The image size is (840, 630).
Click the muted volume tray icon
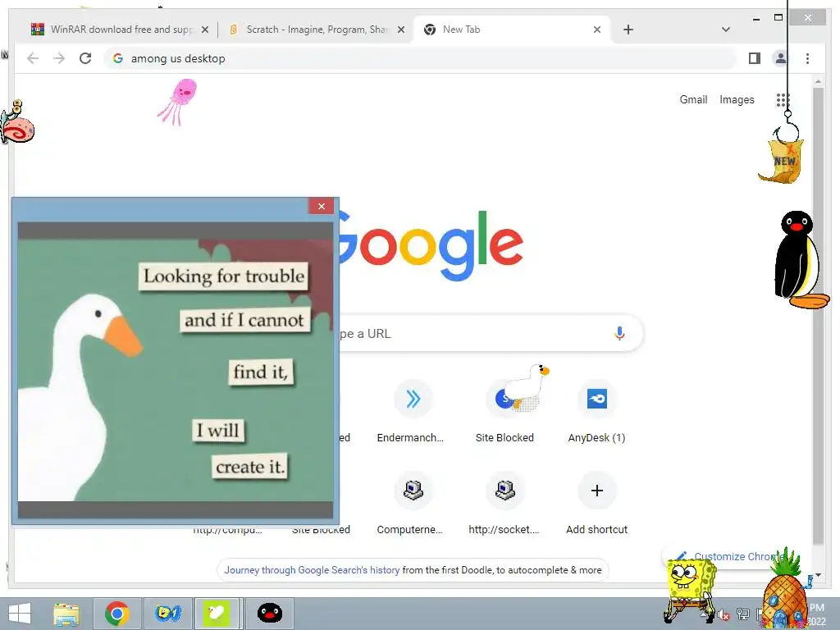coord(724,615)
